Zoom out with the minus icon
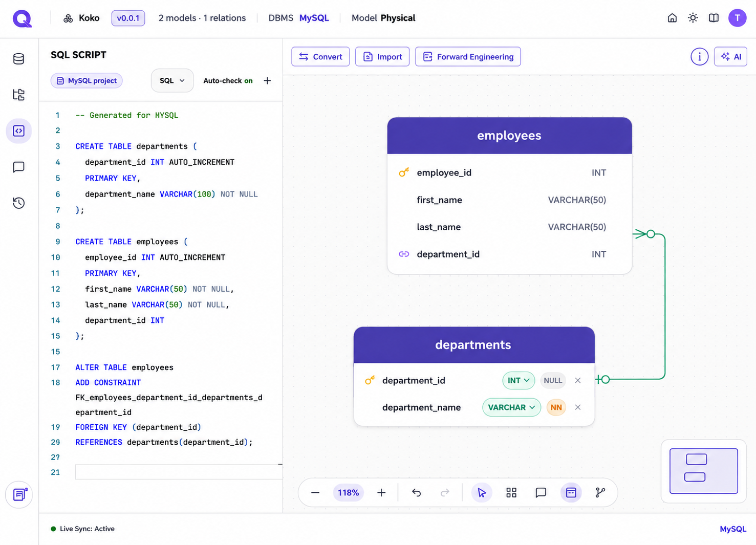The width and height of the screenshot is (756, 545). 315,493
